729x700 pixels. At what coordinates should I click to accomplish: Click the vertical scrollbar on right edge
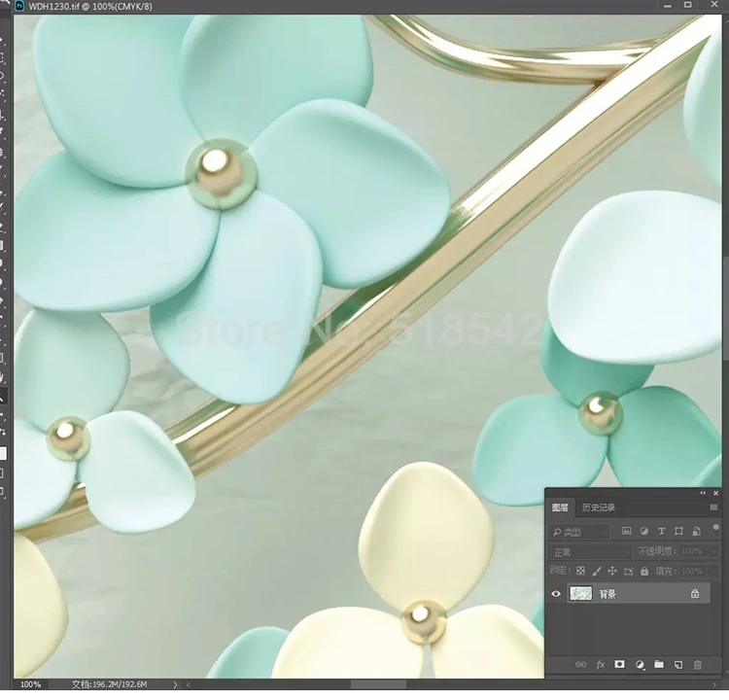pos(725,307)
